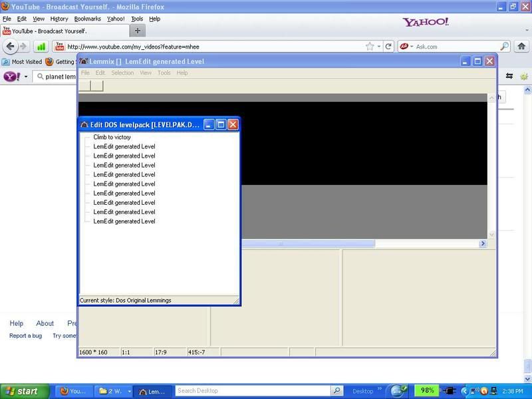Open the Most Visited bookmarks button

(x=22, y=62)
